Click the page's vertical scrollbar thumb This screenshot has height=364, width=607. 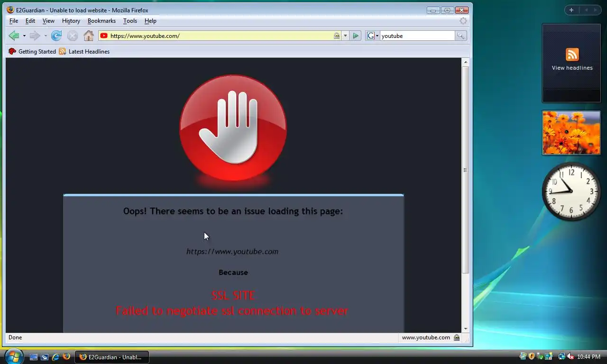pos(465,170)
